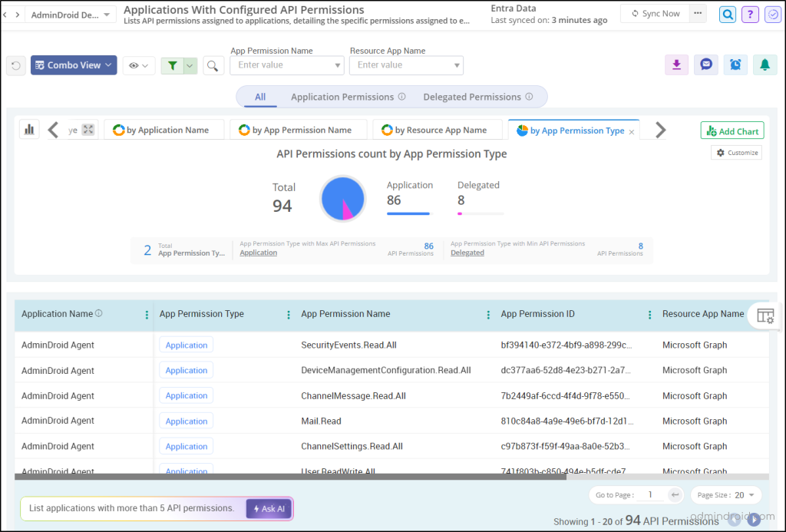The width and height of the screenshot is (786, 532).
Task: Click the ChannelMessage.Read.All cell
Action: (x=353, y=395)
